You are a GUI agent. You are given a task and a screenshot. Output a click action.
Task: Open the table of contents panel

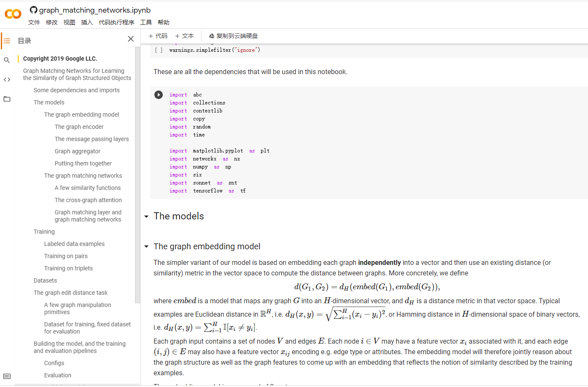click(7, 40)
